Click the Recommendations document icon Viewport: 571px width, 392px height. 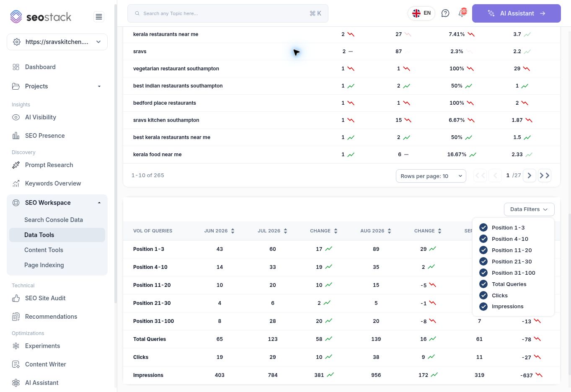(x=16, y=317)
